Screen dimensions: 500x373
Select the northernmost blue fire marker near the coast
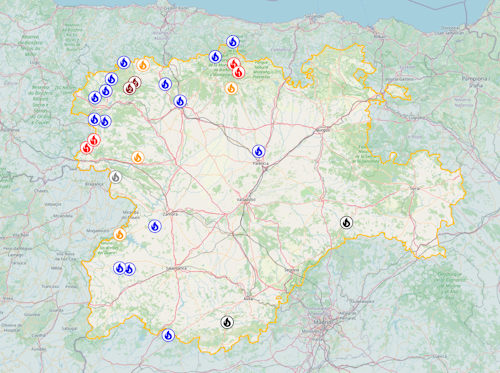(x=233, y=42)
